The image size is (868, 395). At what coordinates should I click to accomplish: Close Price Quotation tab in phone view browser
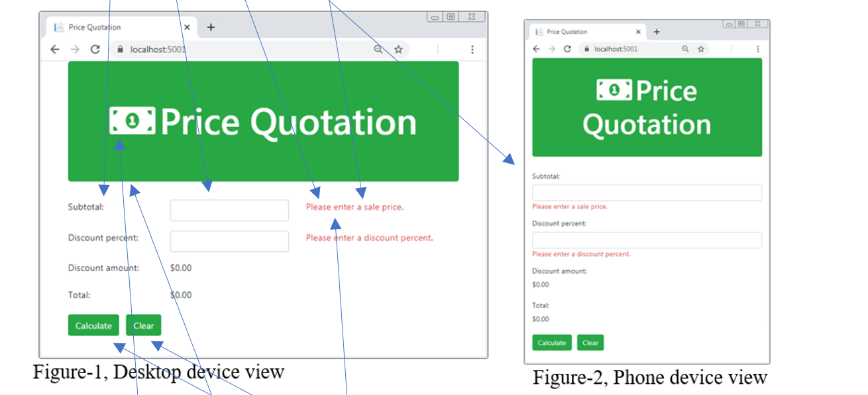point(639,32)
